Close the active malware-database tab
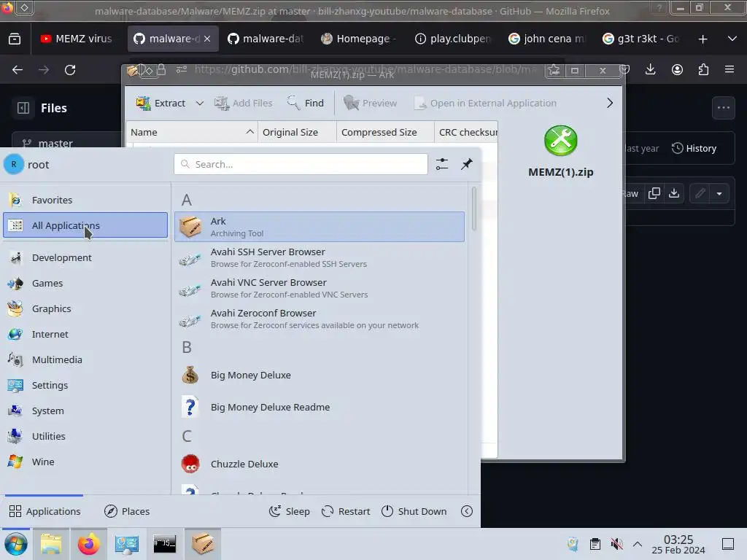Viewport: 747px width, 560px height. click(207, 39)
